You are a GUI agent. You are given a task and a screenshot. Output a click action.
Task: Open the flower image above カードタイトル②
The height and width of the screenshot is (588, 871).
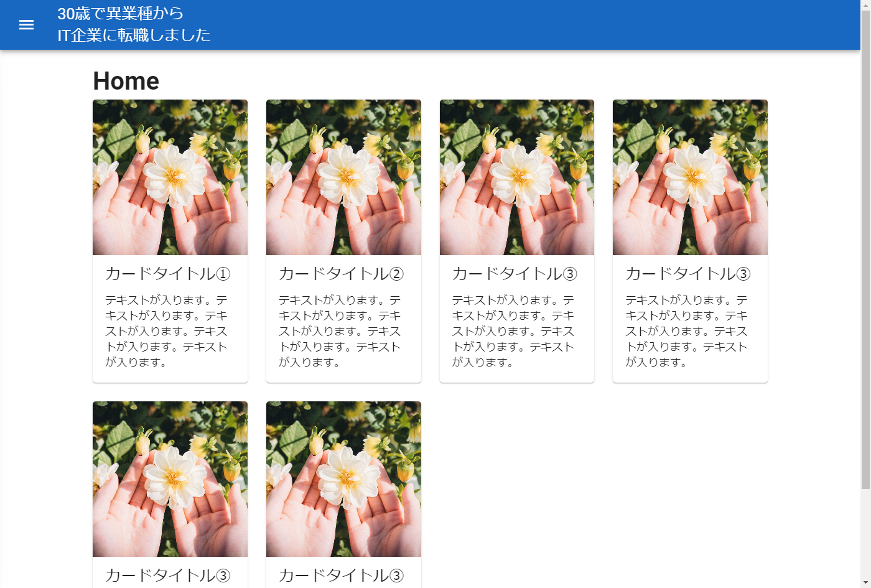343,177
